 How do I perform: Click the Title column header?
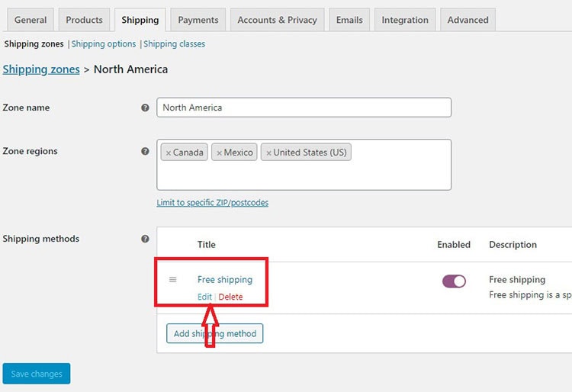207,245
